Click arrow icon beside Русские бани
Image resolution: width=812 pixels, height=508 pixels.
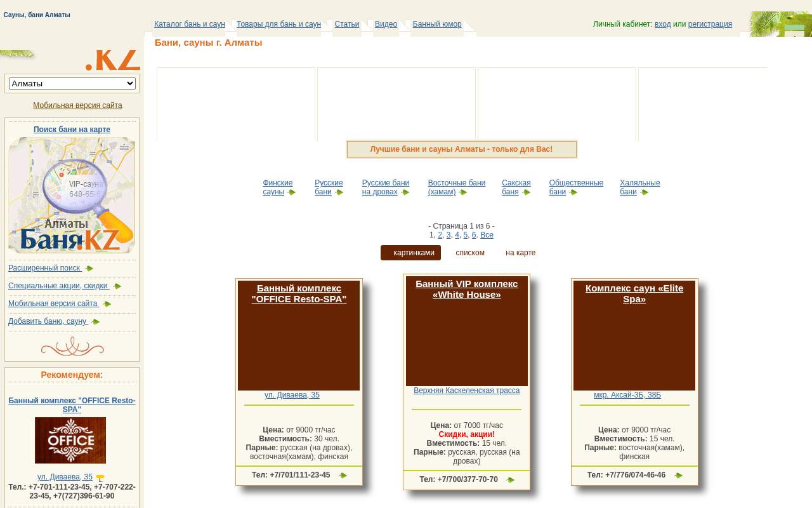[x=339, y=192]
